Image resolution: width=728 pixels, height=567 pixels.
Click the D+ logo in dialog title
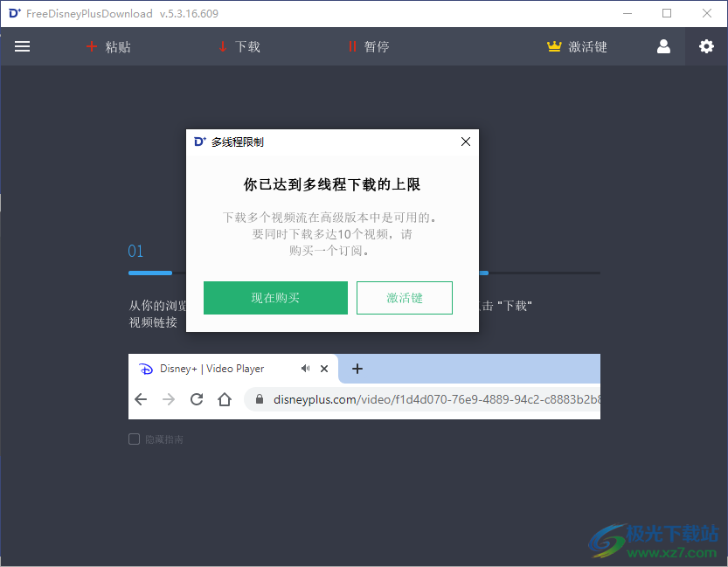tap(199, 142)
